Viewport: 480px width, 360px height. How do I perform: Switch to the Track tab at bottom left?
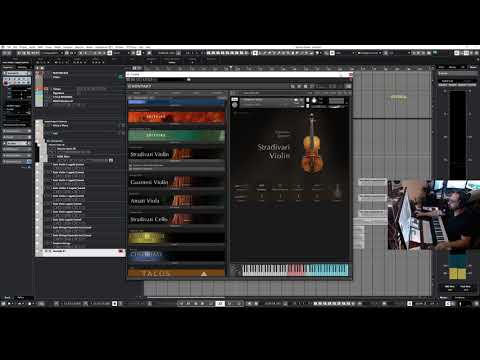pyautogui.click(x=7, y=297)
